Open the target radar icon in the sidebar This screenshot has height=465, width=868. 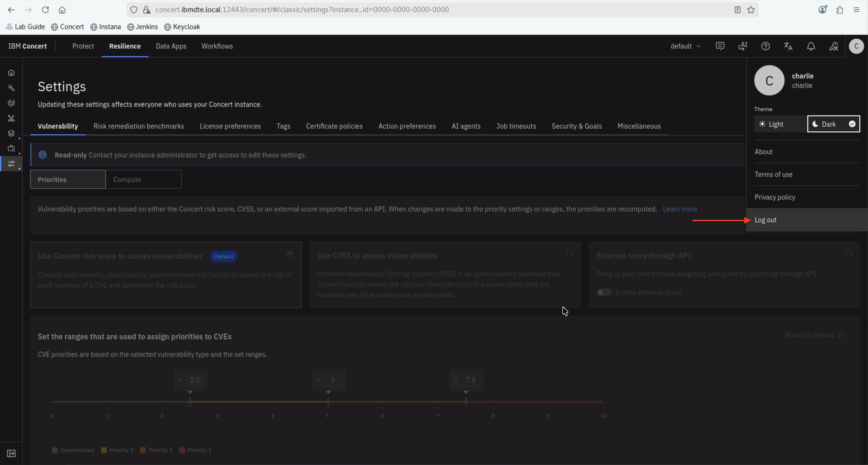point(11,103)
